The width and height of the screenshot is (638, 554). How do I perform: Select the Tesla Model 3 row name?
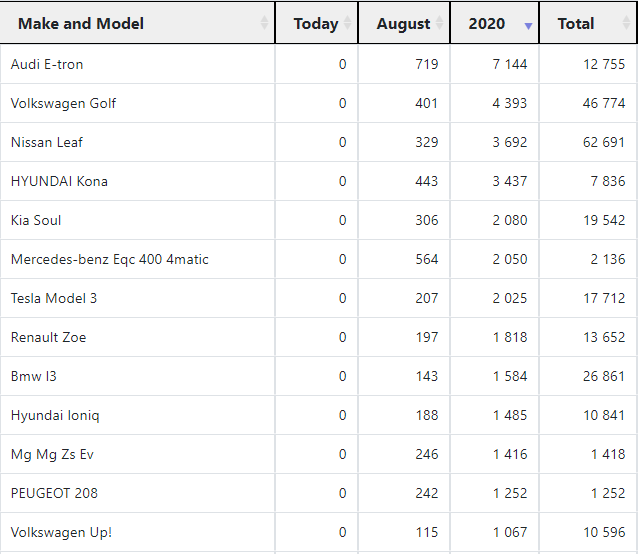54,299
